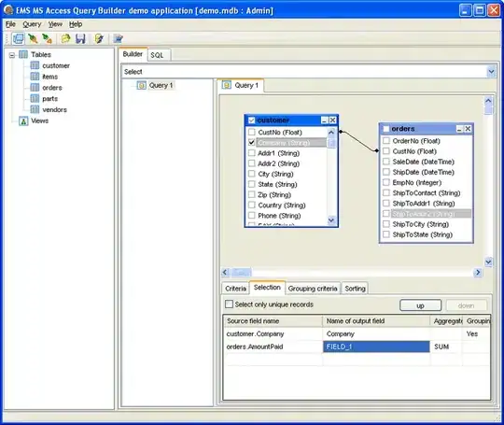The height and width of the screenshot is (425, 504).
Task: Check the CustNo (Float) field in customer
Action: coord(252,133)
